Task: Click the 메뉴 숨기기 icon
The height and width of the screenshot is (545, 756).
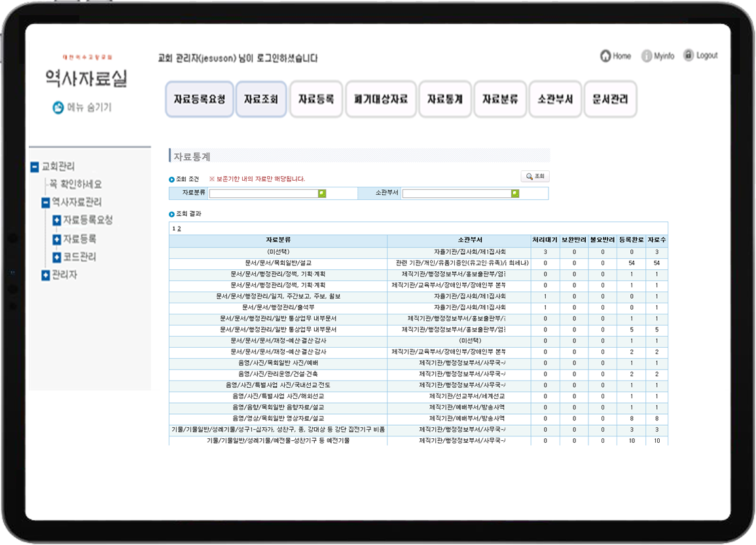Action: tap(58, 107)
